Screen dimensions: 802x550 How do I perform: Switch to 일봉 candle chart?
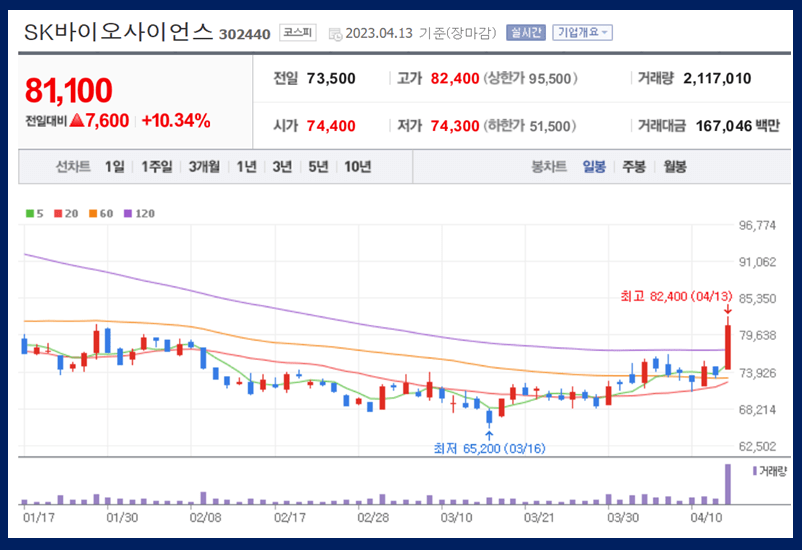pyautogui.click(x=594, y=166)
